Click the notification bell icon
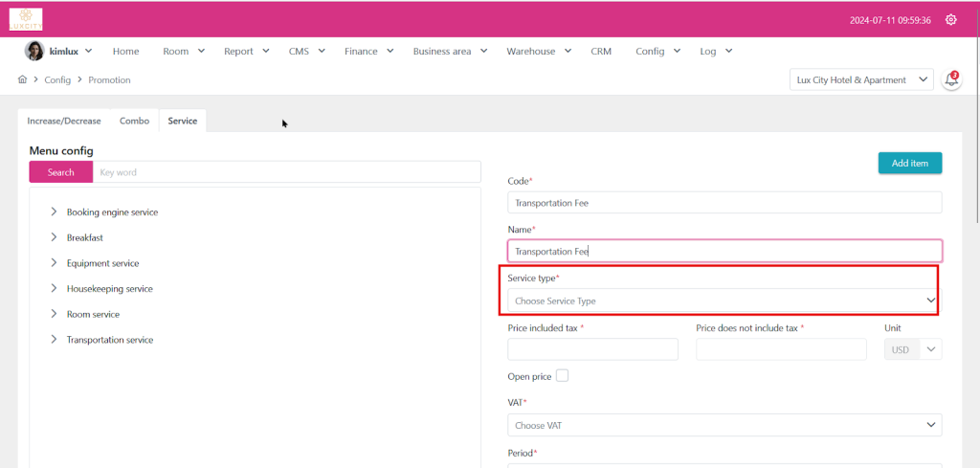The image size is (980, 468). [951, 80]
